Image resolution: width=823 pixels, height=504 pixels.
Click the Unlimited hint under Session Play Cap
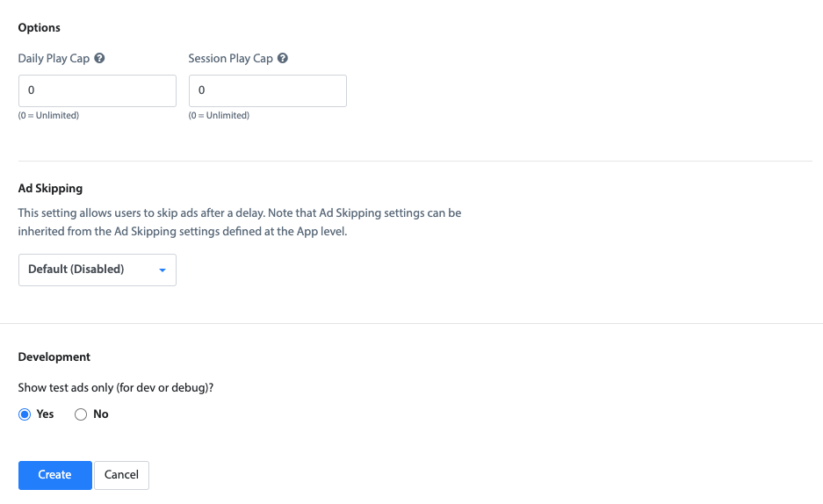pos(219,115)
